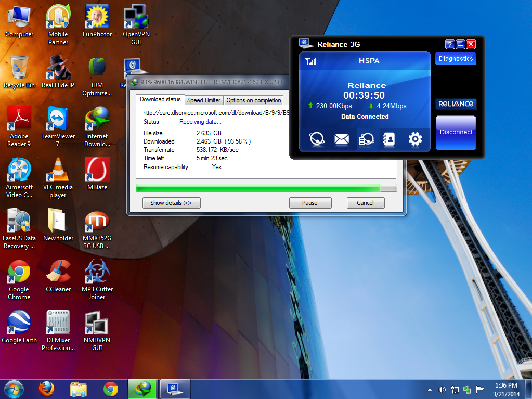Open the Action Center flag icon
Viewport: 532px width, 399px height.
pyautogui.click(x=480, y=390)
